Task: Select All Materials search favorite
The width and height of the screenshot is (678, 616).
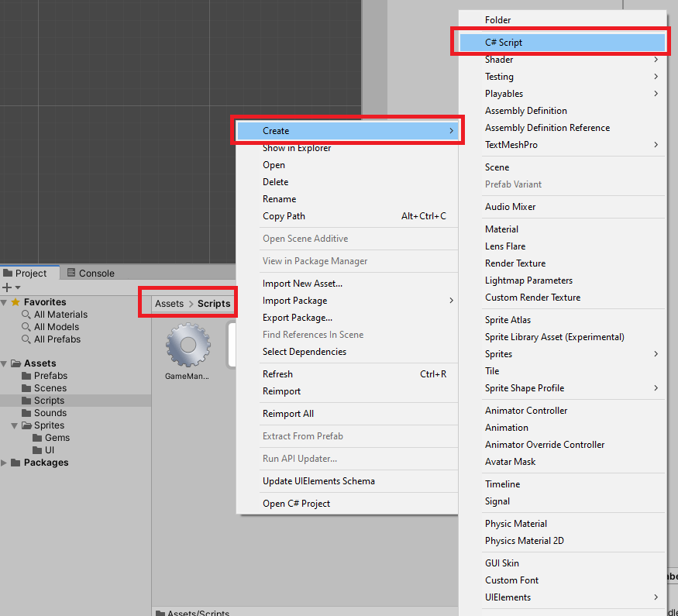Action: 60,315
